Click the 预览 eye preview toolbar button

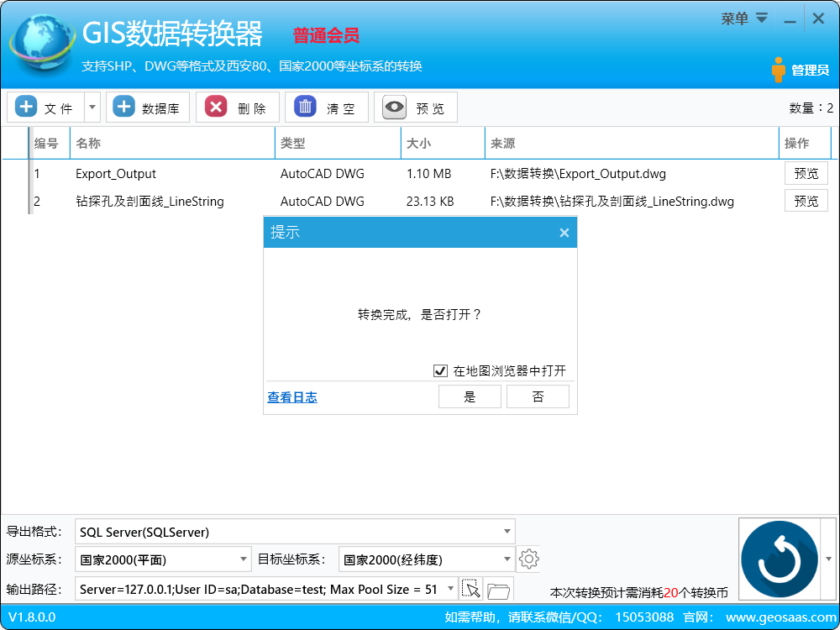[x=415, y=108]
